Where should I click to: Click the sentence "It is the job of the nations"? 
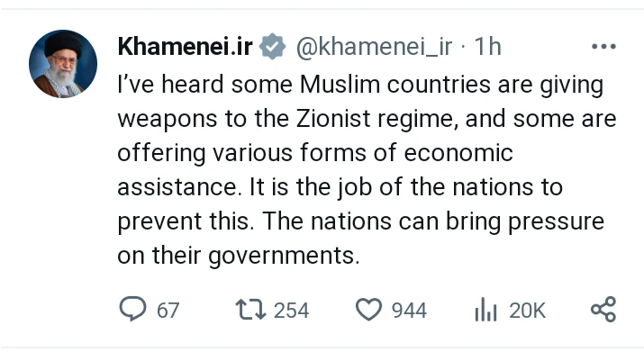[x=406, y=187]
